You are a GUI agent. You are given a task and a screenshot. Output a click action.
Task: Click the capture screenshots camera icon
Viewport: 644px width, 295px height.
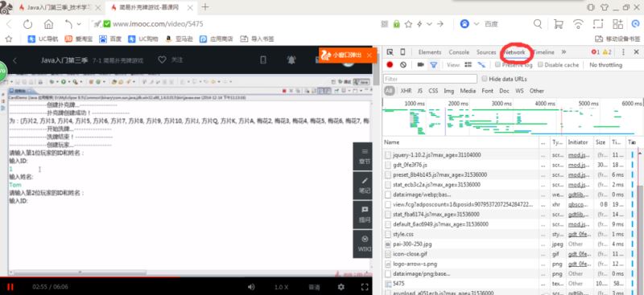[x=420, y=65]
